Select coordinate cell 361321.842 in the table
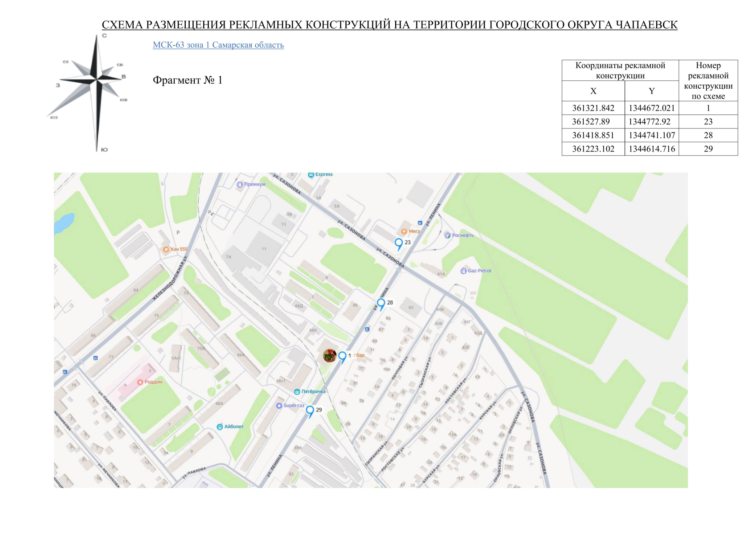 [593, 108]
